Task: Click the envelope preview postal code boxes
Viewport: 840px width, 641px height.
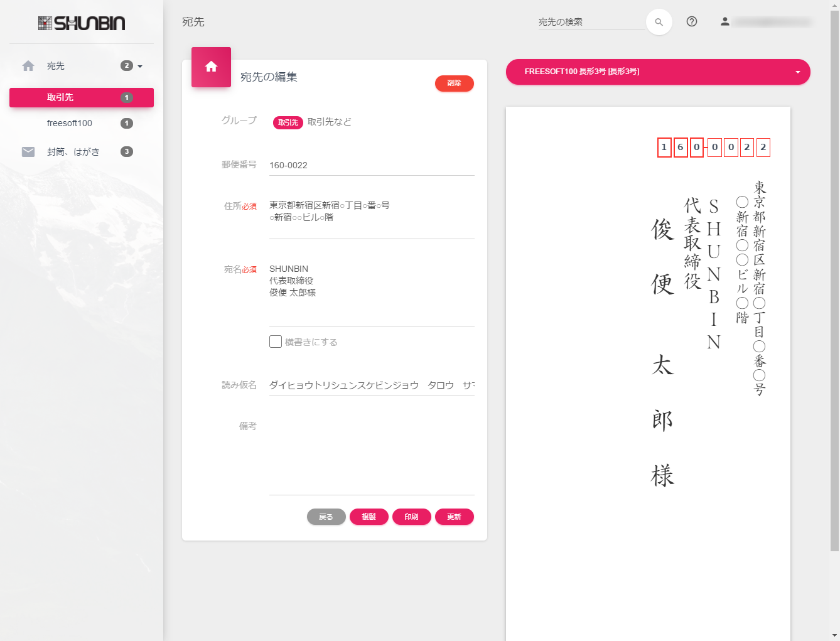Action: [x=714, y=148]
